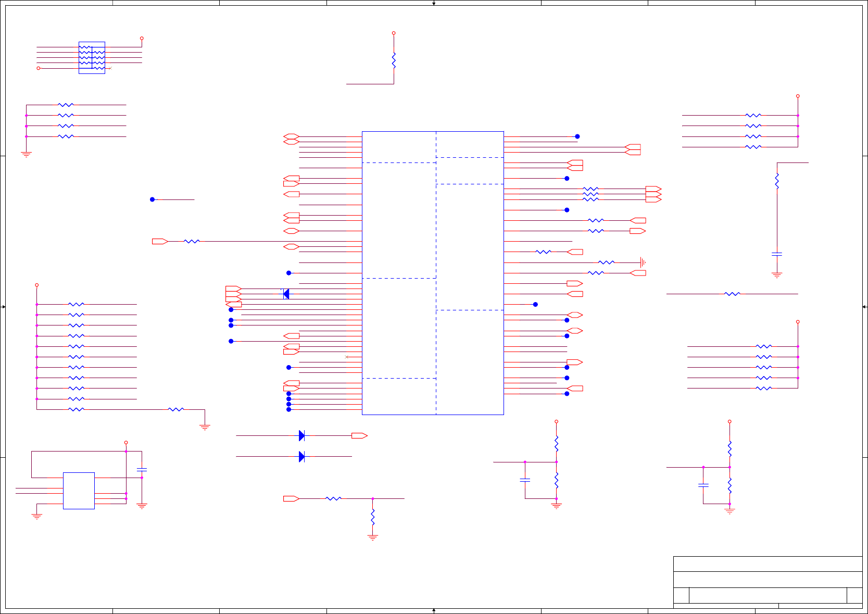Click the lower diode without an output port
Viewport: 868px width, 614px height.
point(302,457)
